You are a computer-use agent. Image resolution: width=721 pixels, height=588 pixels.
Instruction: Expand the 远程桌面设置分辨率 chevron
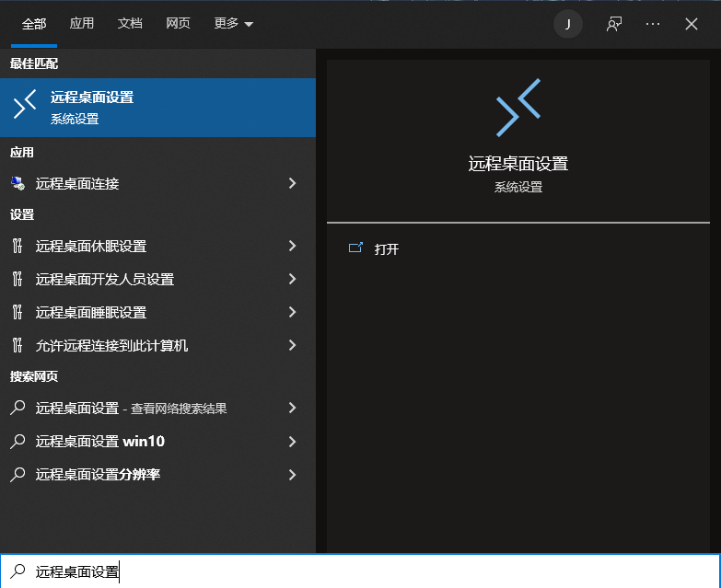point(292,474)
